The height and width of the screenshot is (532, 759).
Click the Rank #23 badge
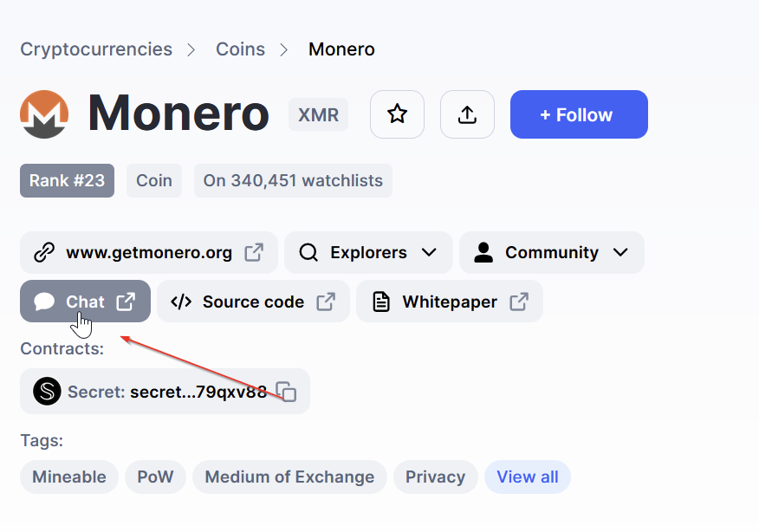(67, 181)
